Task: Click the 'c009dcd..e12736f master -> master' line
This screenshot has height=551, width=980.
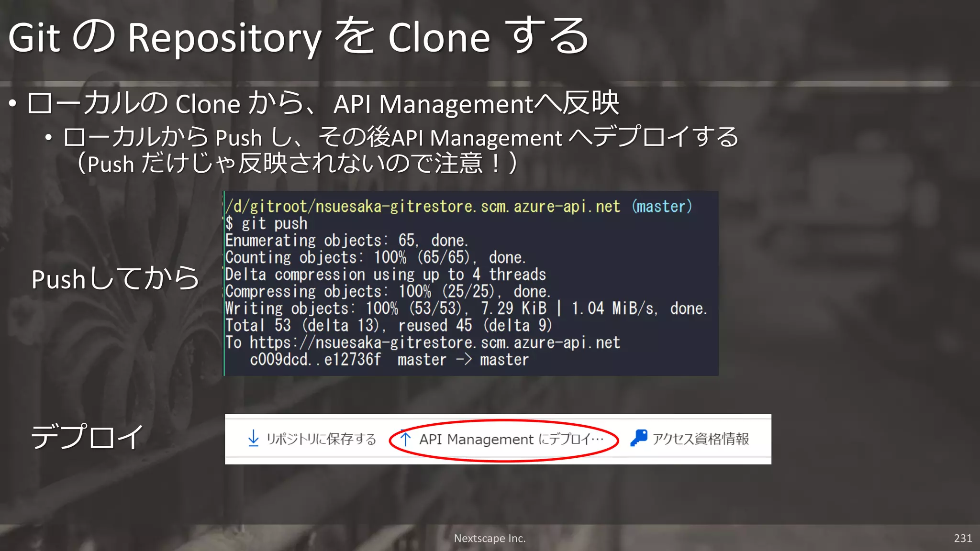Action: (389, 360)
